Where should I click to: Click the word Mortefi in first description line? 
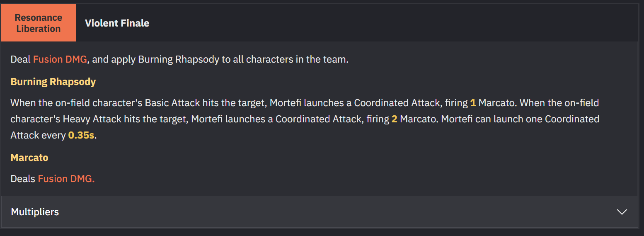(286, 102)
